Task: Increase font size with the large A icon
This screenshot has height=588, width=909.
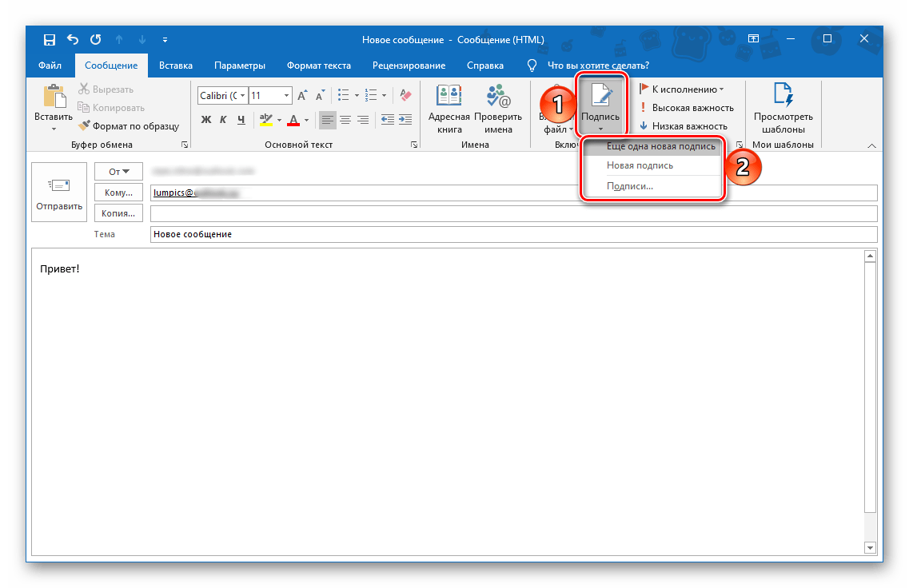Action: (x=302, y=96)
